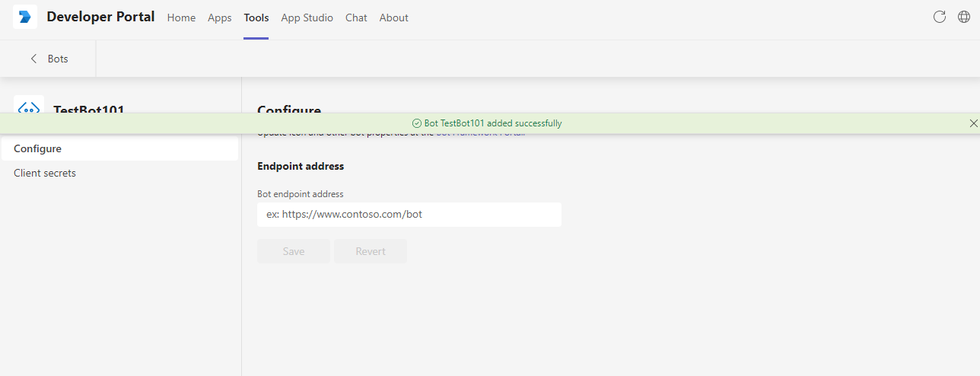Open the globe language icon
The image size is (980, 376).
(x=964, y=17)
